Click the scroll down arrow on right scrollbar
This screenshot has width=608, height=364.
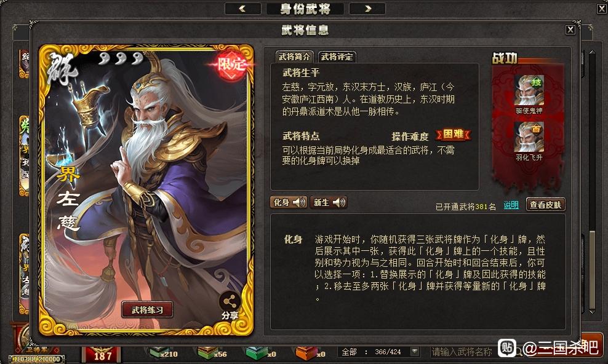tap(592, 311)
